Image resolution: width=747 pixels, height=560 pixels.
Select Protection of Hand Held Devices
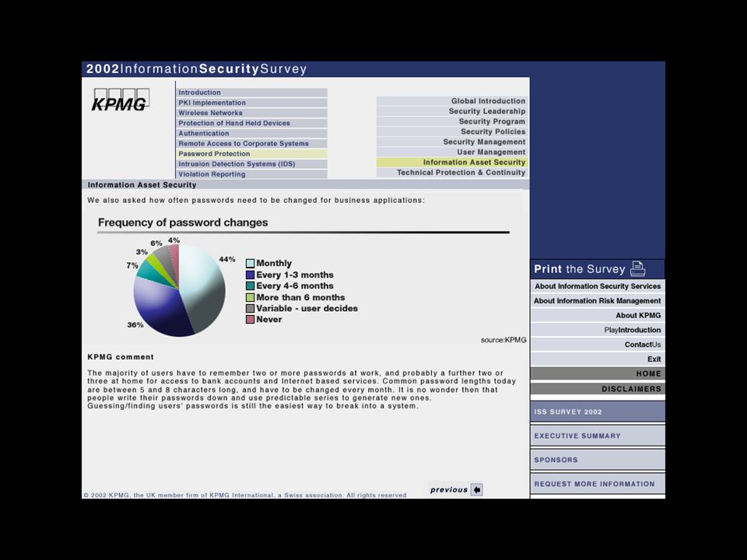251,123
